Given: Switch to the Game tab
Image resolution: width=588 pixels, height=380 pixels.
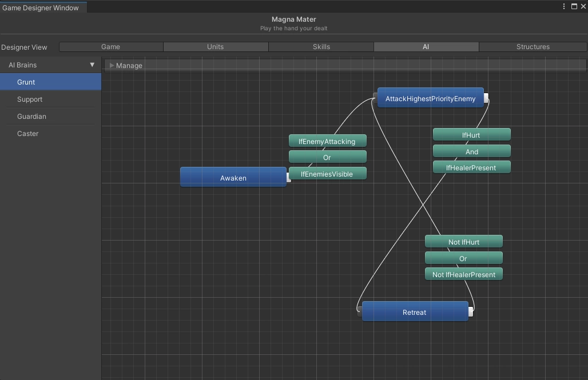Looking at the screenshot, I should (111, 47).
